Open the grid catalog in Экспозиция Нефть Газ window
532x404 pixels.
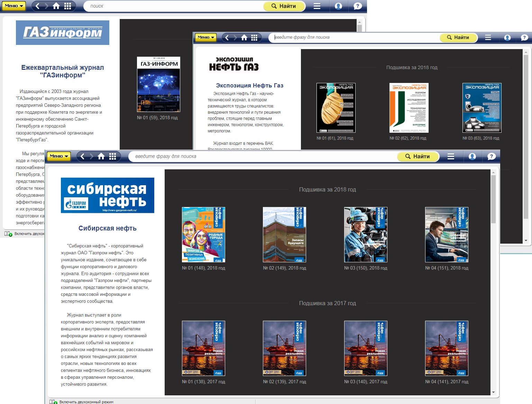[254, 38]
